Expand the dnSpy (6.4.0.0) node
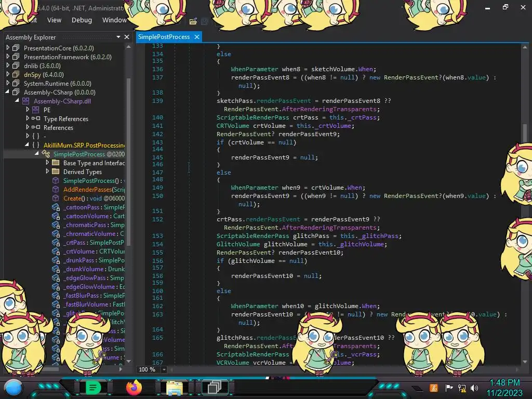 pyautogui.click(x=8, y=74)
